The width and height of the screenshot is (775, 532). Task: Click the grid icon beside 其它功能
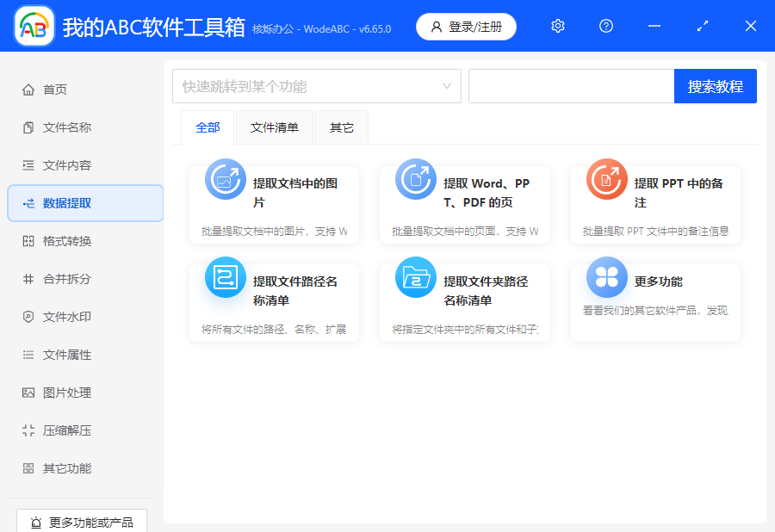28,468
